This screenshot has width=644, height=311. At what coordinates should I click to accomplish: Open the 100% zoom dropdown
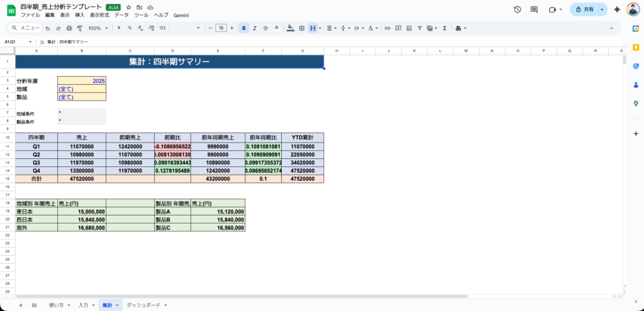(97, 28)
